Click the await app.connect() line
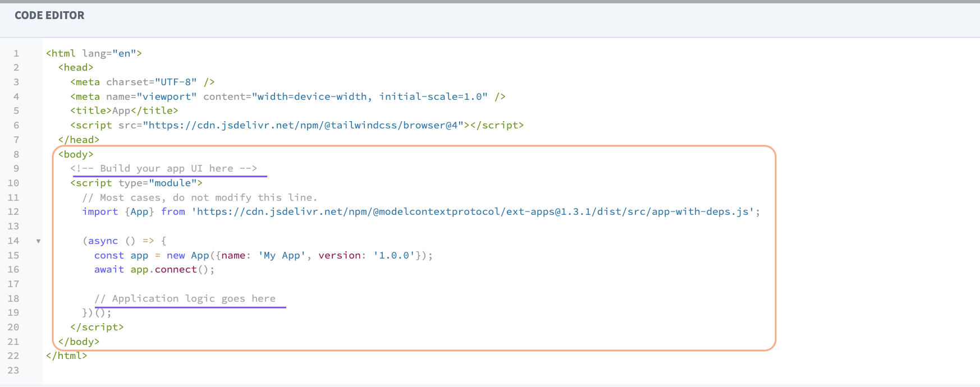Screen dimensions: 980x387 (x=154, y=270)
